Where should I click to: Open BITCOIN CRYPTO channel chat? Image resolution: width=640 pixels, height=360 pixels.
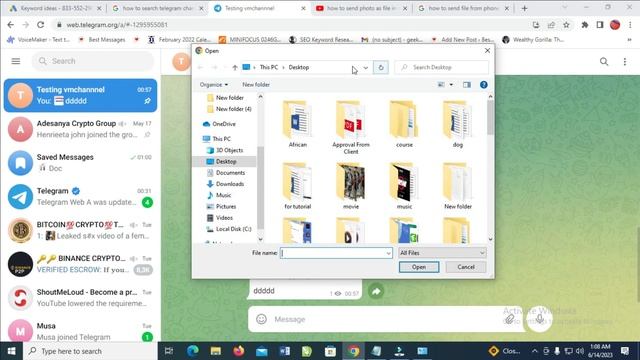[80, 231]
